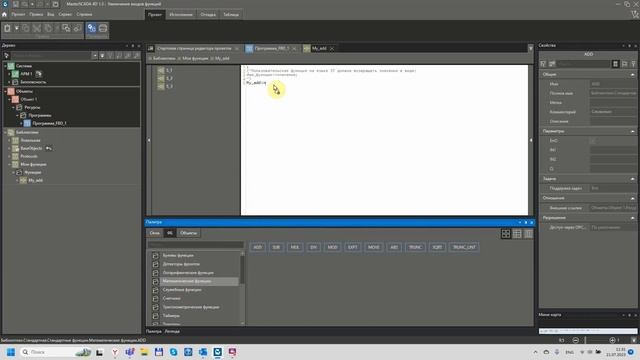Collapse the left side of editor pane arrow
Viewport: 640px width, 360px height.
pos(149,140)
